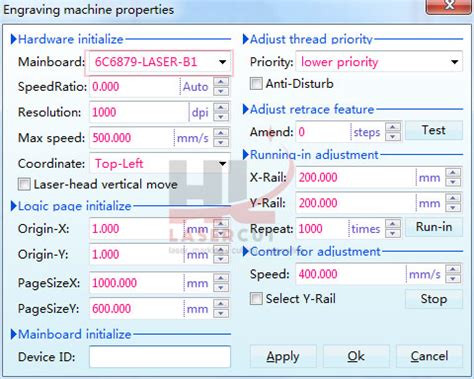The height and width of the screenshot is (379, 474).
Task: Open the Priority dropdown
Action: [x=454, y=62]
